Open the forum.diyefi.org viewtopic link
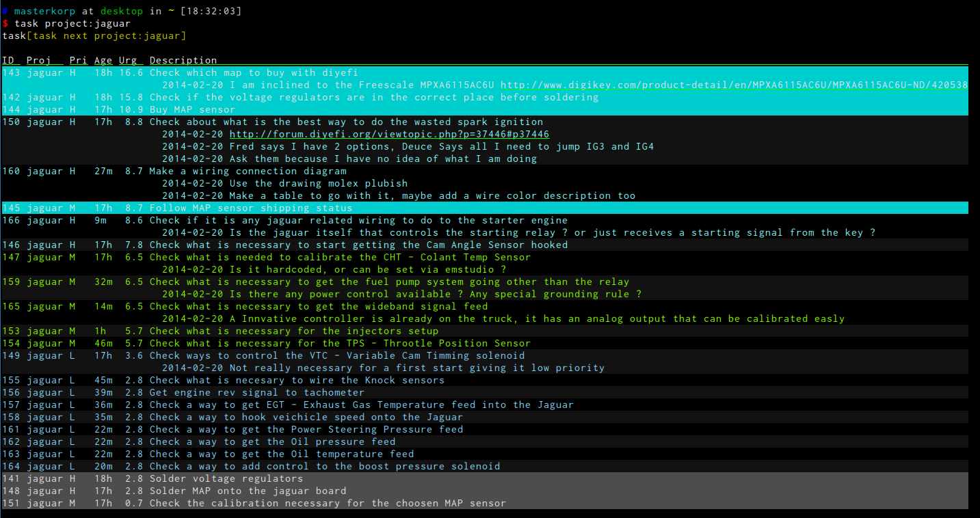This screenshot has width=980, height=518. click(x=388, y=135)
